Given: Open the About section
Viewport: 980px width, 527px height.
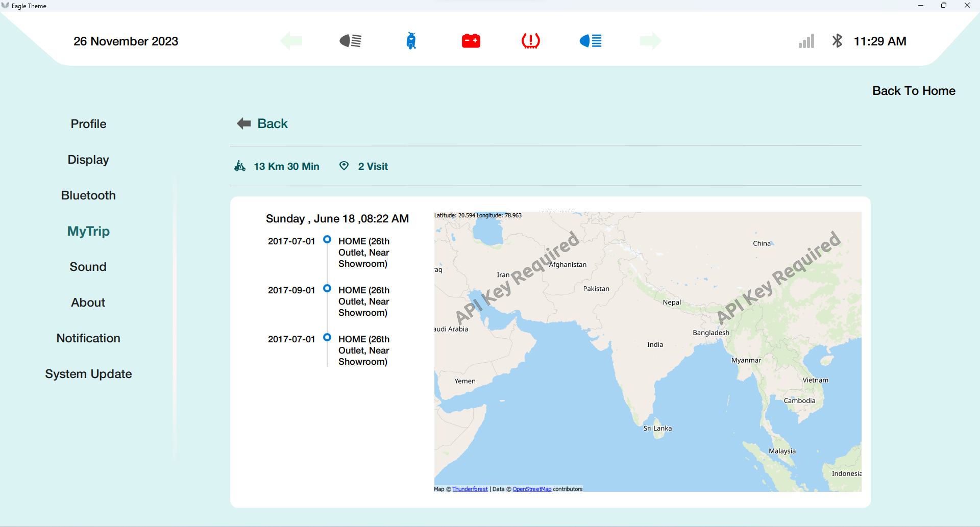Looking at the screenshot, I should coord(88,303).
